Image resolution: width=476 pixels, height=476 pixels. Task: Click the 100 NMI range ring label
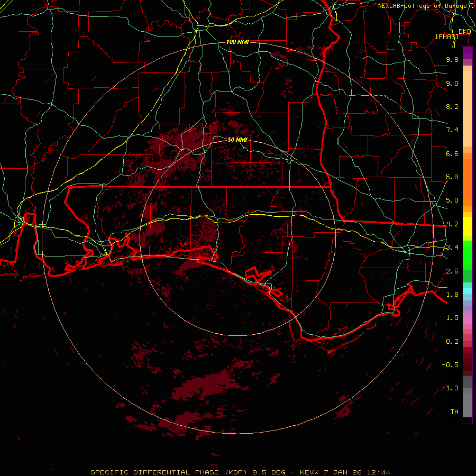click(x=237, y=42)
